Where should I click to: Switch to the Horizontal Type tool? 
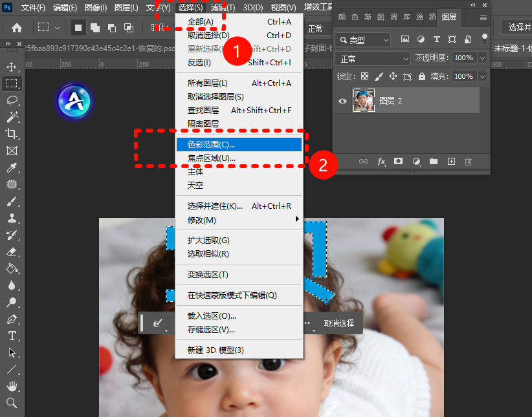click(12, 336)
